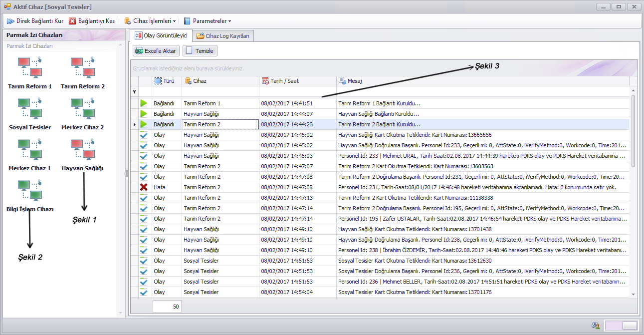Open the Olay Görüntüleyici tab

[161, 36]
